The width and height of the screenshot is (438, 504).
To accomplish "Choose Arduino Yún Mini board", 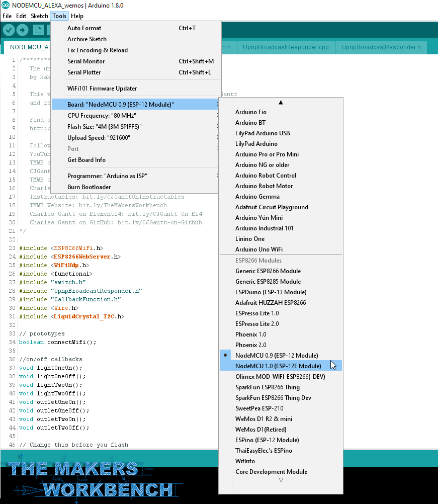I will [x=281, y=218].
